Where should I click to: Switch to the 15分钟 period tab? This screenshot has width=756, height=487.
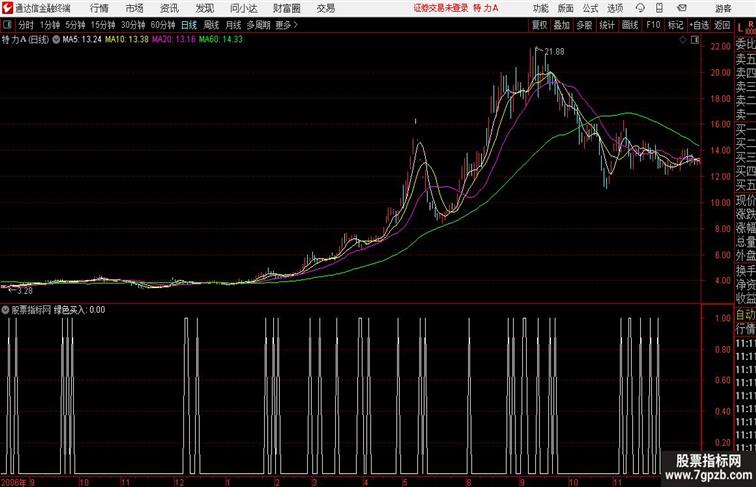tap(103, 25)
